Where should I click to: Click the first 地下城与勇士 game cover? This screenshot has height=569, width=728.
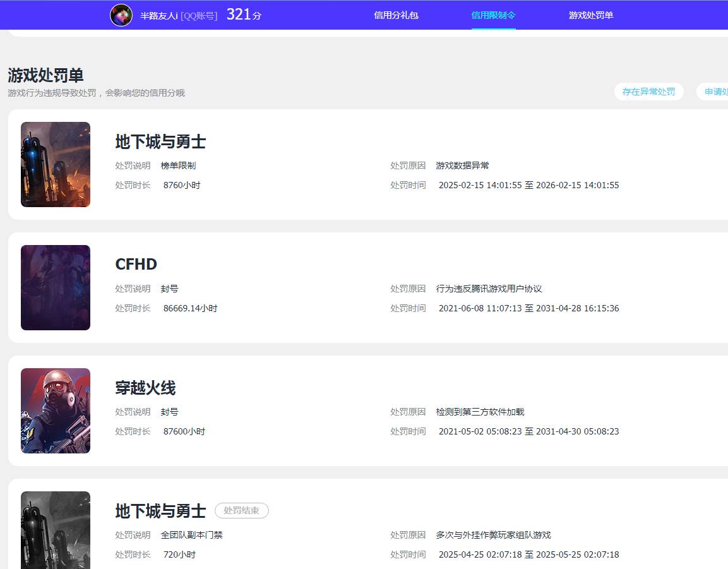pyautogui.click(x=55, y=164)
